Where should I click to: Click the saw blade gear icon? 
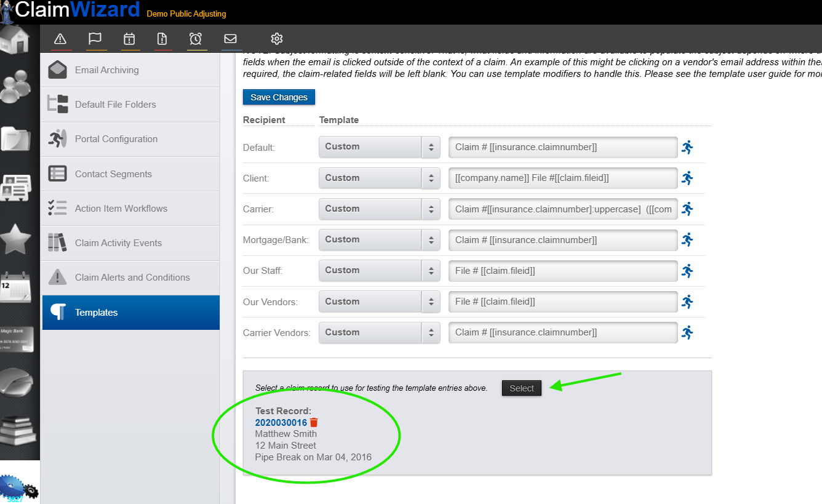[x=18, y=489]
